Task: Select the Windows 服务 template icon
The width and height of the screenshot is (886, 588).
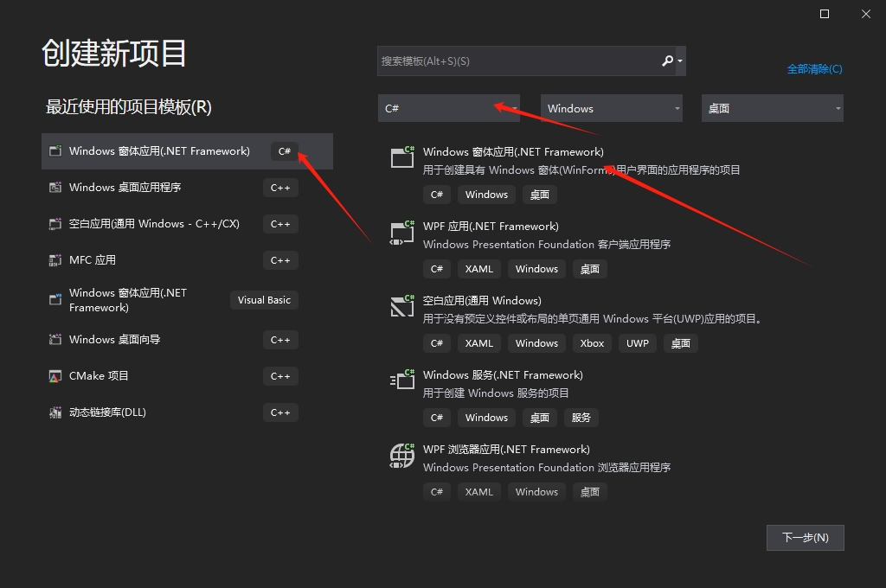Action: 402,380
